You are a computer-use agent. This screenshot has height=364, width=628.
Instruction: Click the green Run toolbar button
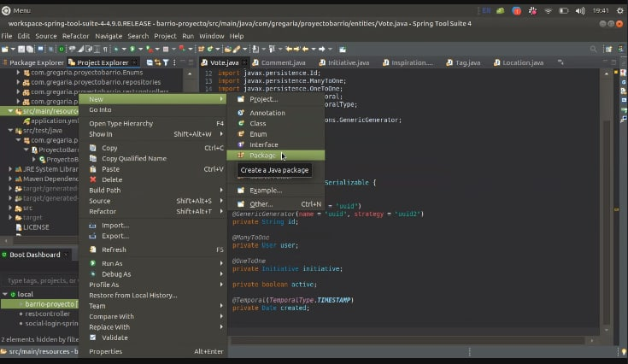(132, 50)
